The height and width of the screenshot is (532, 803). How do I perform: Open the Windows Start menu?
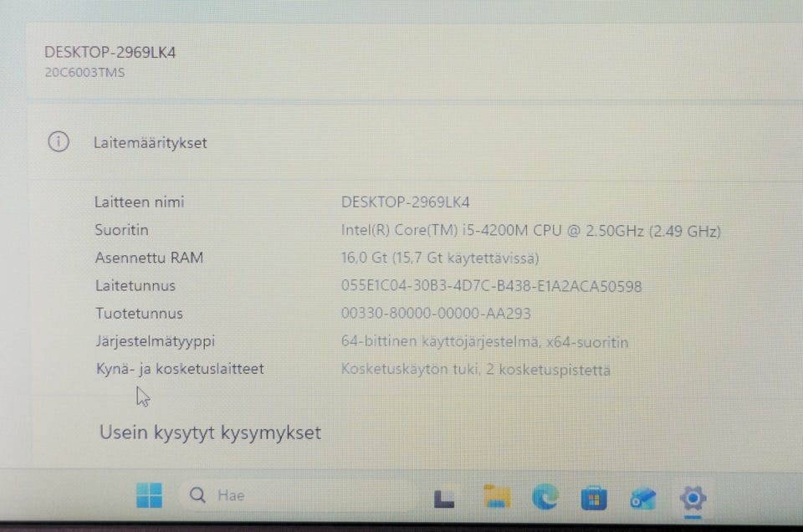149,495
